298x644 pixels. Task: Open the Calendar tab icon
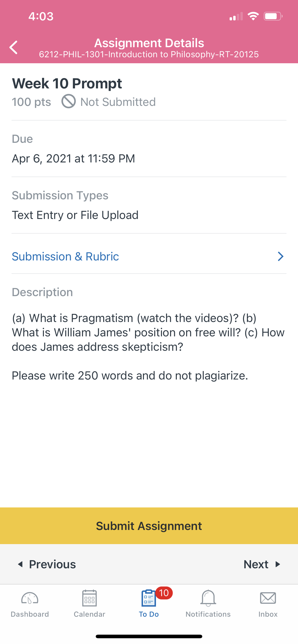[x=89, y=598]
